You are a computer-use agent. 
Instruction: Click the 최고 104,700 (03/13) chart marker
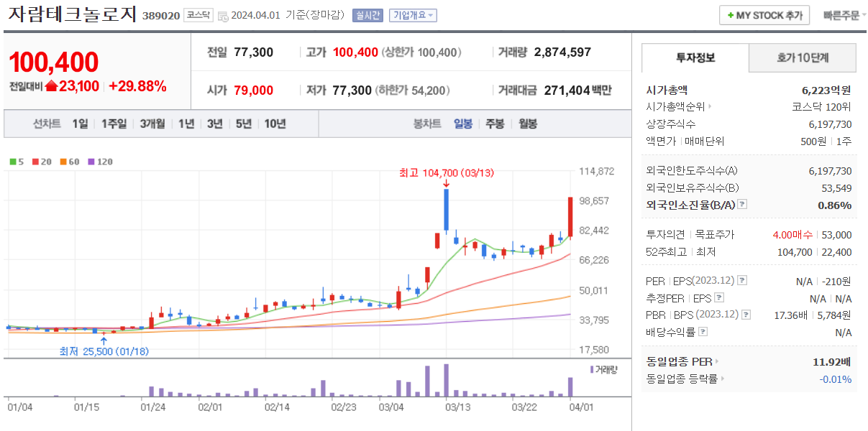(x=447, y=172)
